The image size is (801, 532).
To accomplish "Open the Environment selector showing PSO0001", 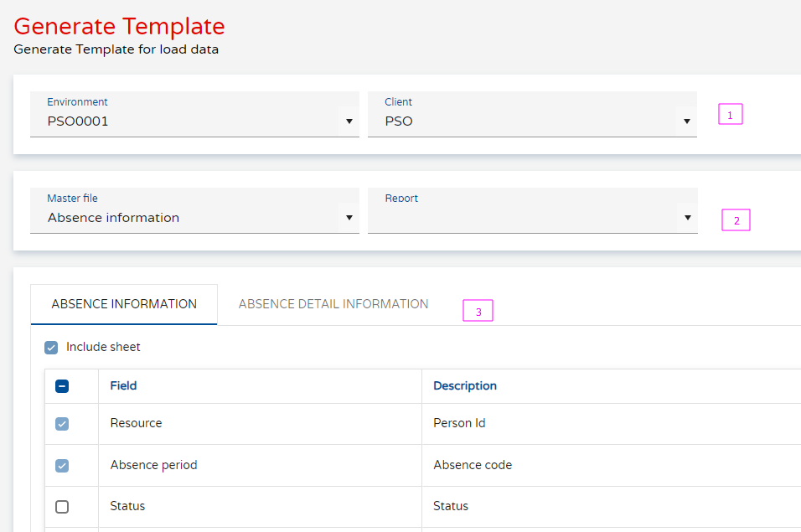I will click(x=193, y=121).
